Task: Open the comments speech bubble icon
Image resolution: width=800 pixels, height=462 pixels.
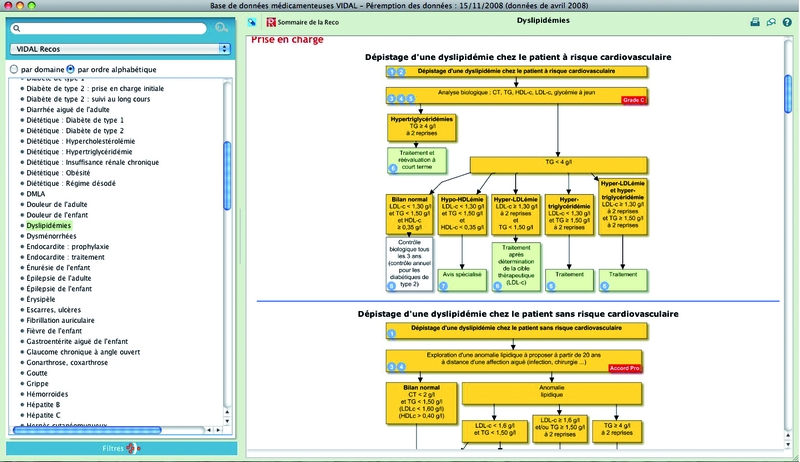Action: [x=770, y=21]
